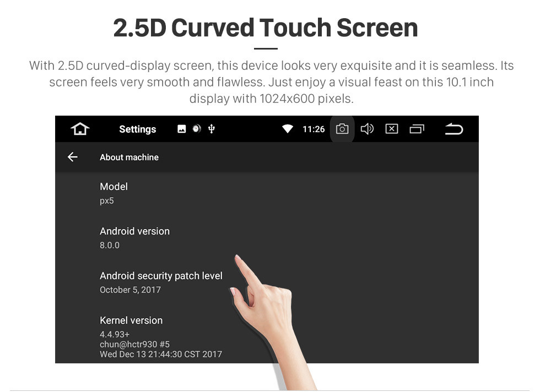The image size is (540, 392).
Task: Tap the Wi-Fi signal indicator
Action: pos(288,129)
